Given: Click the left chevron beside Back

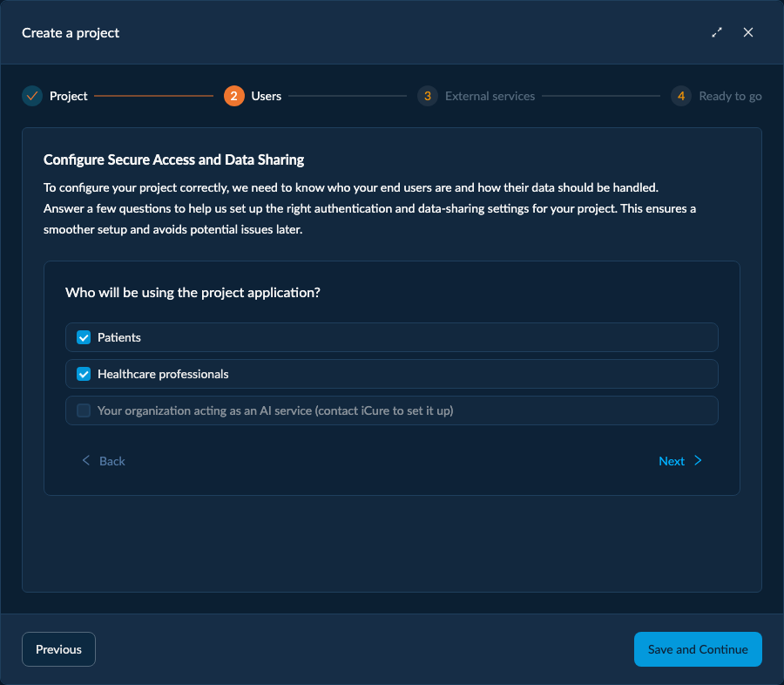Looking at the screenshot, I should point(86,460).
